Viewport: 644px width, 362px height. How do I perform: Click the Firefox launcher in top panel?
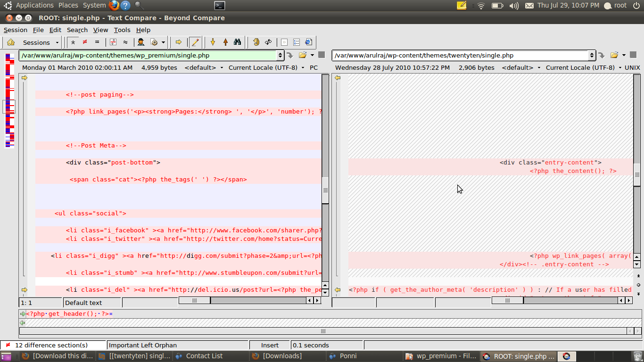pos(114,6)
